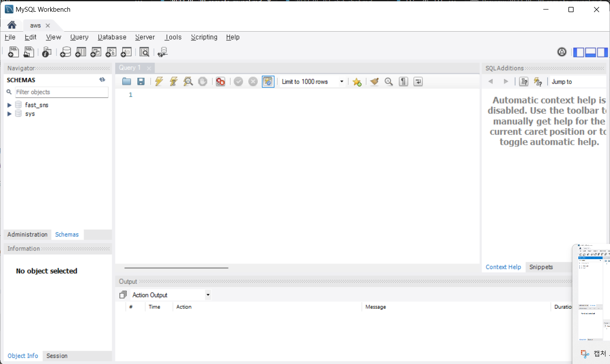Screen dimensions: 610x364
Task: Create a new stored procedure
Action: [111, 52]
